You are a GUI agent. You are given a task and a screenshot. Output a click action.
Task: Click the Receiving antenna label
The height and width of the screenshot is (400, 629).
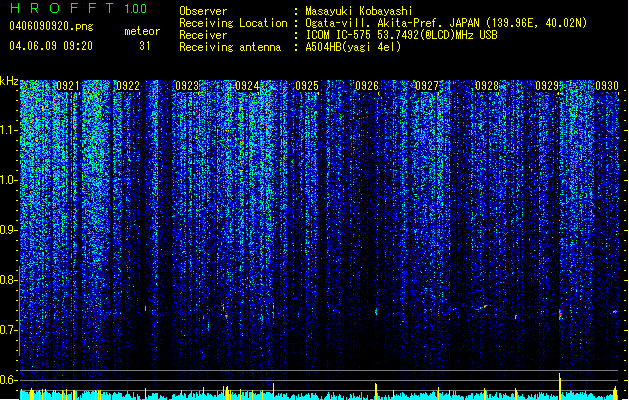[x=230, y=47]
